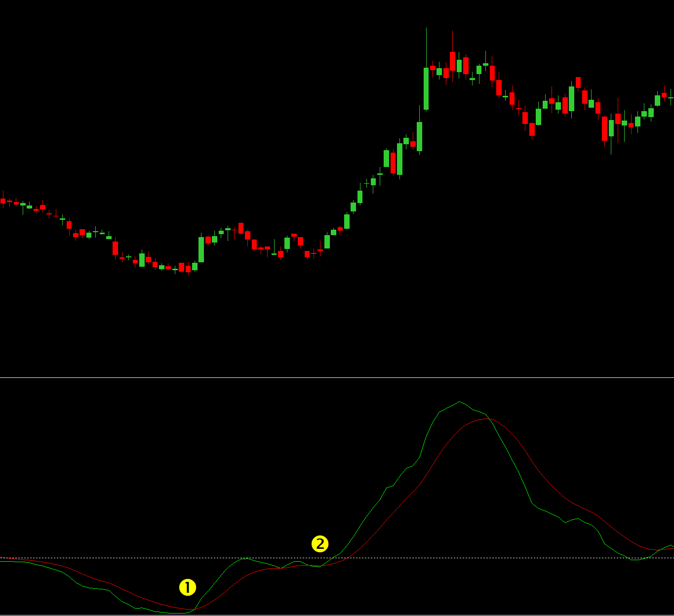The image size is (674, 616).
Task: Select the last candle at chart's right edge
Action: (x=671, y=98)
